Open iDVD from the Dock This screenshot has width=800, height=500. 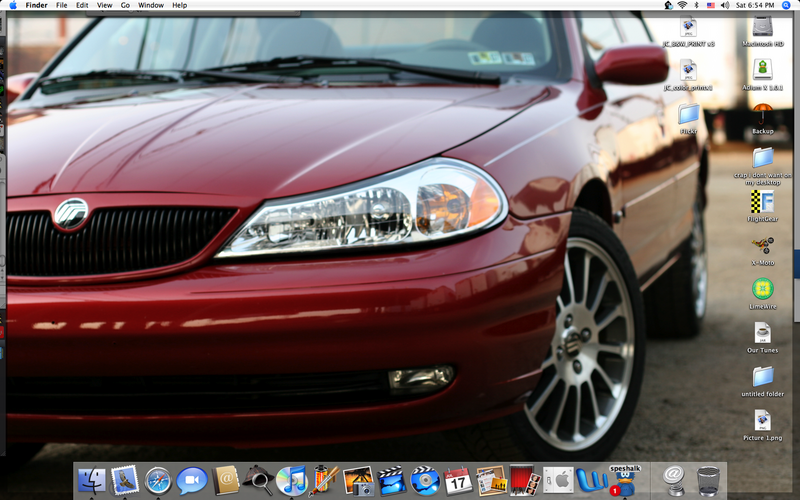pos(425,481)
